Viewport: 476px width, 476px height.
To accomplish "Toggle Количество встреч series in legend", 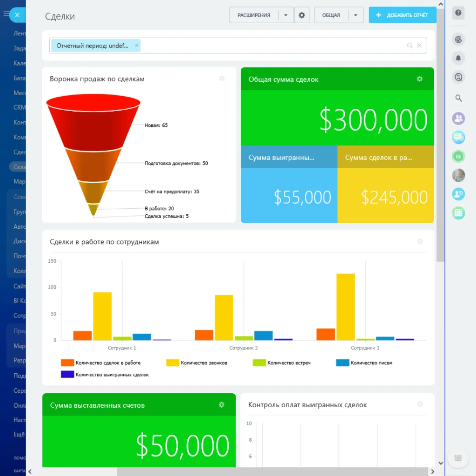I will pyautogui.click(x=288, y=363).
